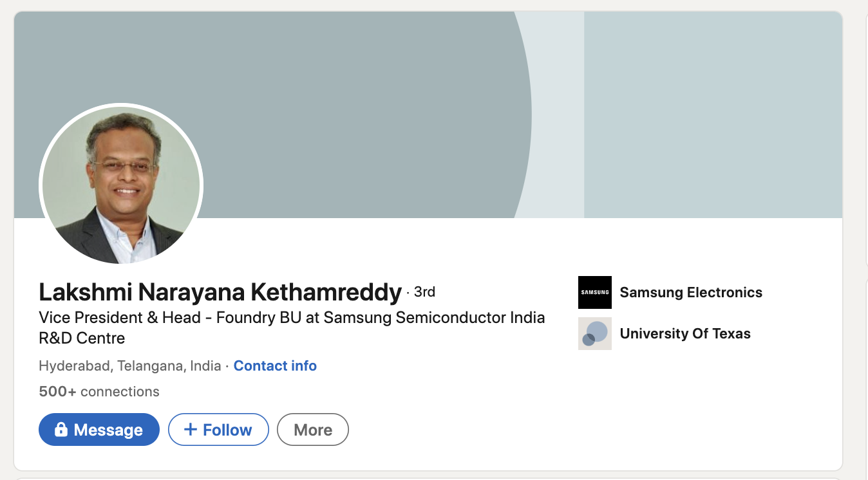View the 500+ connections count
This screenshot has width=868, height=480.
tap(99, 391)
